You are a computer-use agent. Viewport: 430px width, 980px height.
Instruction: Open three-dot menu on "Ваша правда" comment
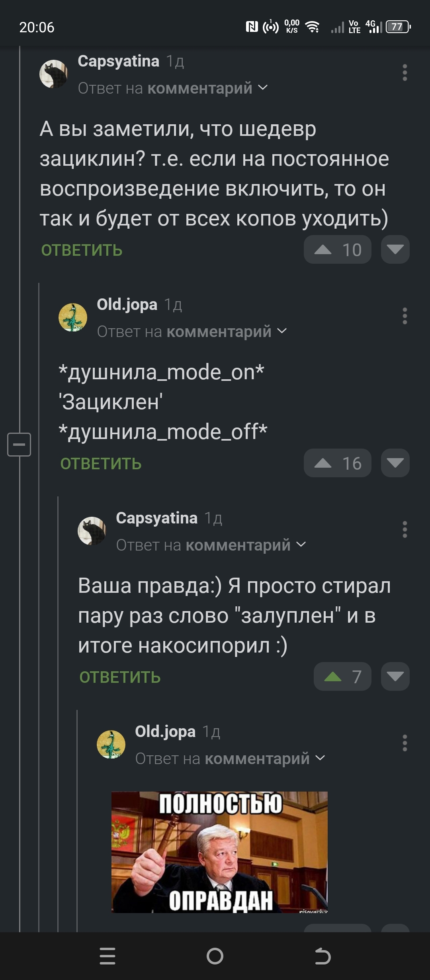coord(405,529)
